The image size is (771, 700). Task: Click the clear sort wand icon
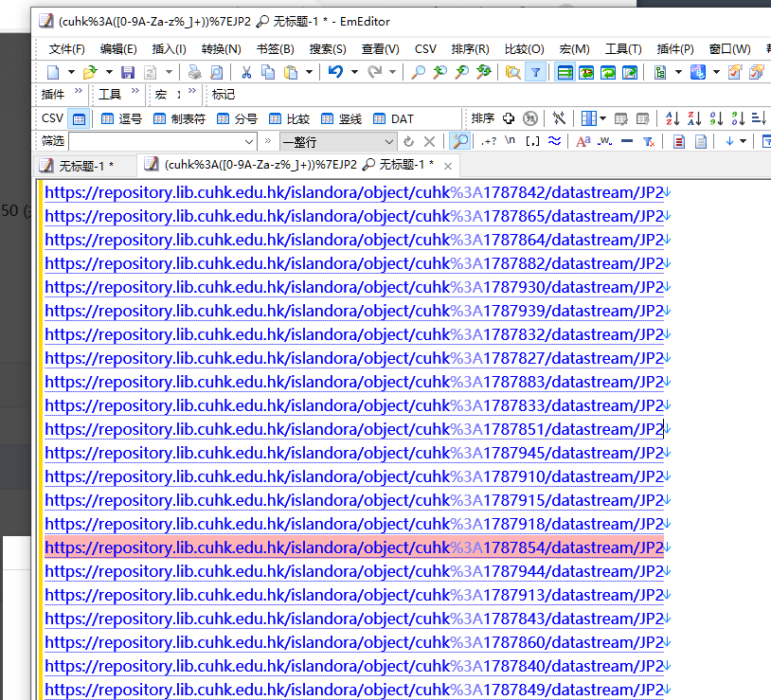(x=559, y=118)
